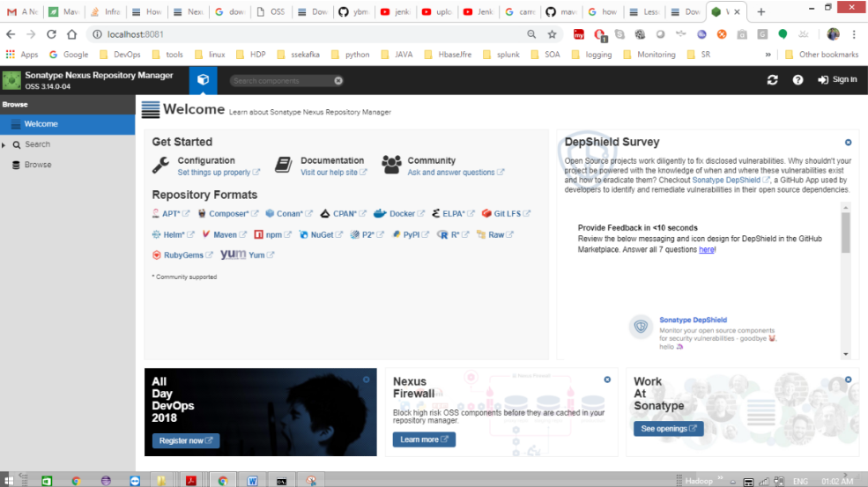Open the Adobe Reader taskbar icon

pyautogui.click(x=191, y=480)
